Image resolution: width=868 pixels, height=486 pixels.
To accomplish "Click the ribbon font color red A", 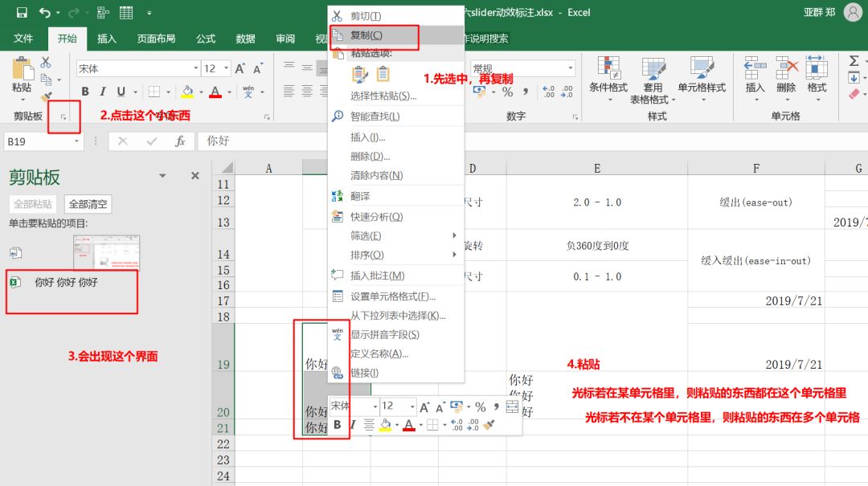I will (x=215, y=92).
